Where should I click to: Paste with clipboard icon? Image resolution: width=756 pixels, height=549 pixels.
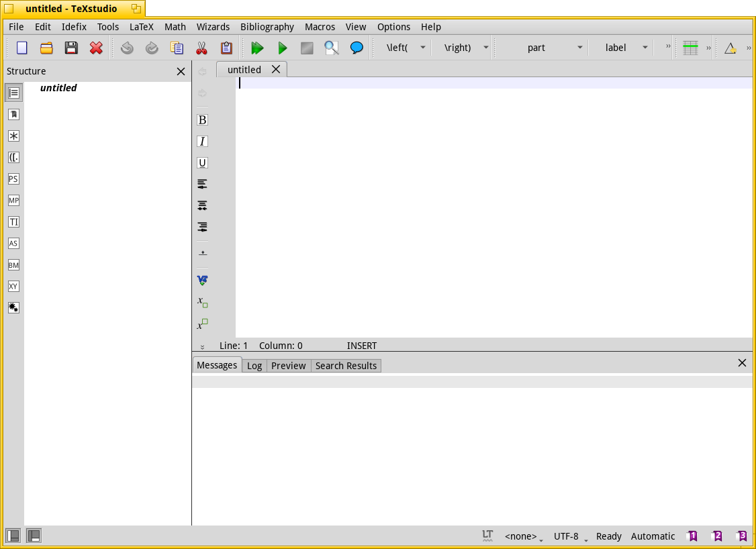pos(226,48)
